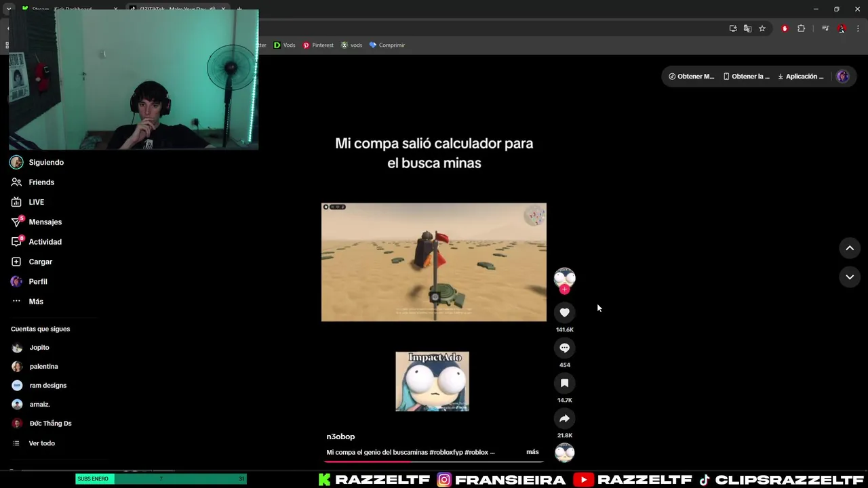Go to the next video with down chevron
The width and height of the screenshot is (868, 488).
(x=850, y=277)
